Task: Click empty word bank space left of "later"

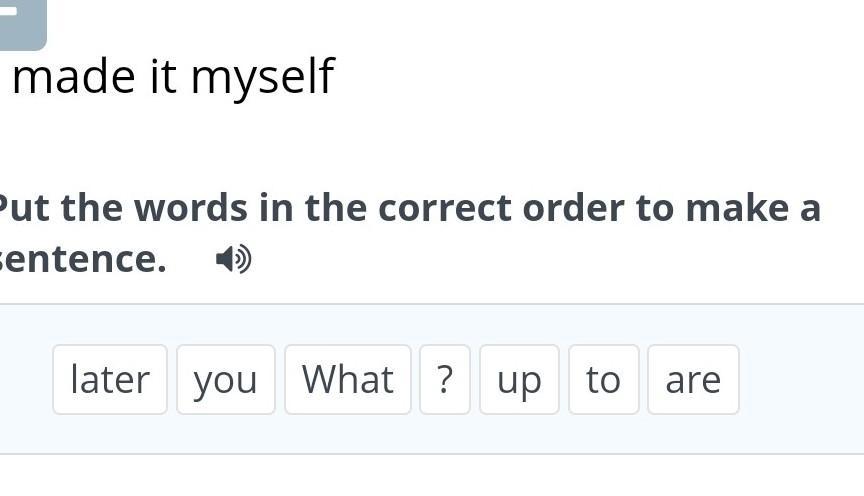Action: pos(25,379)
